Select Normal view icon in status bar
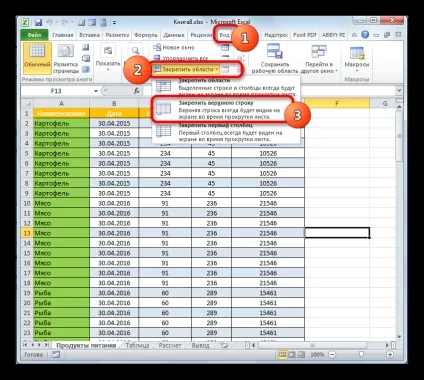Viewport: 424px width, 380px height. (283, 354)
